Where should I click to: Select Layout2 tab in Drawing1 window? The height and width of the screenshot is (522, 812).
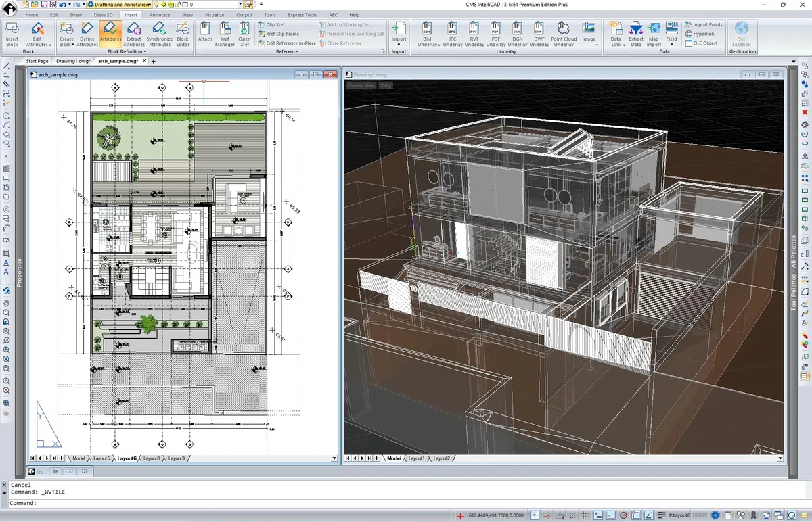[441, 458]
